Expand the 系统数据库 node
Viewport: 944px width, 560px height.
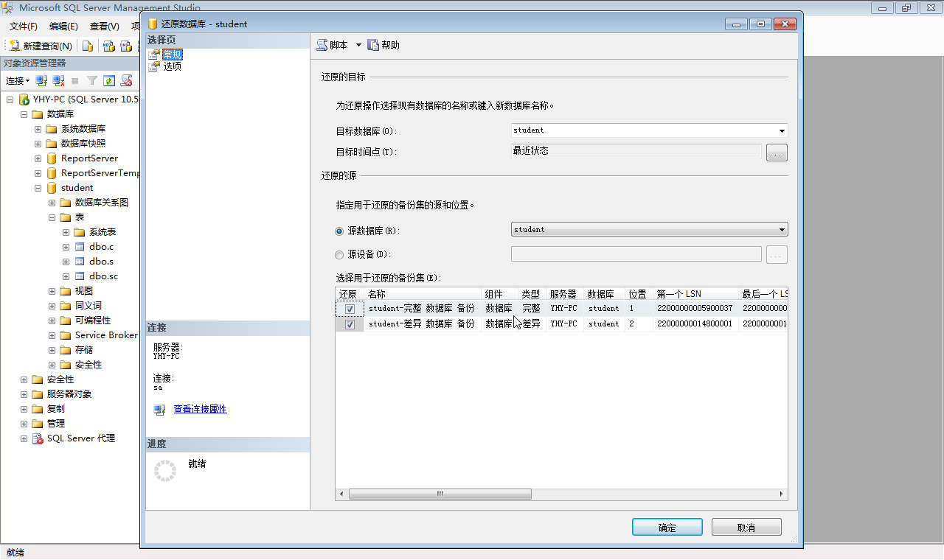point(38,129)
